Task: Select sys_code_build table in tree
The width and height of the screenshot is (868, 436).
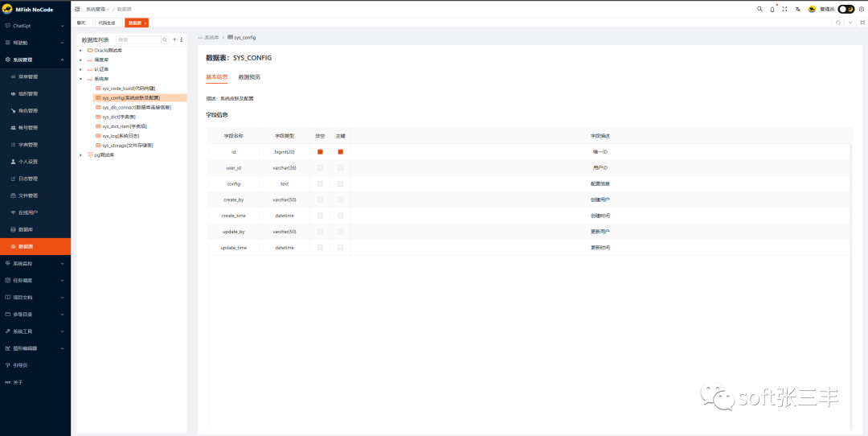Action: pyautogui.click(x=129, y=88)
